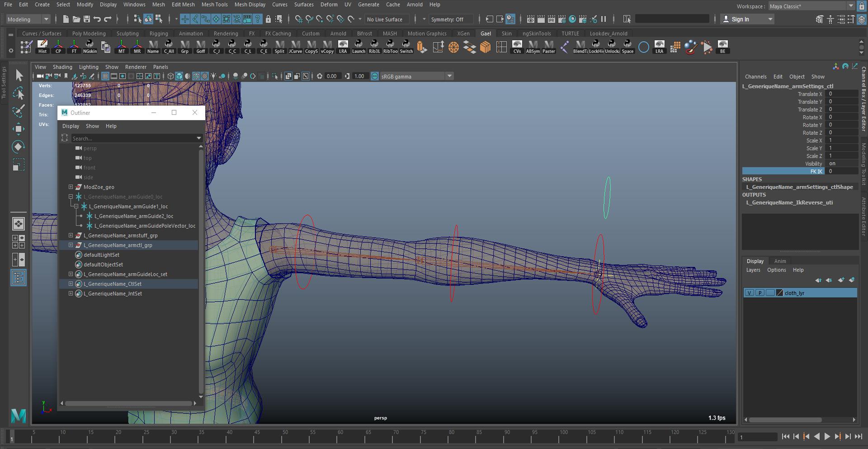Toggle the viewport grid display icon
This screenshot has height=449, width=868.
point(105,76)
